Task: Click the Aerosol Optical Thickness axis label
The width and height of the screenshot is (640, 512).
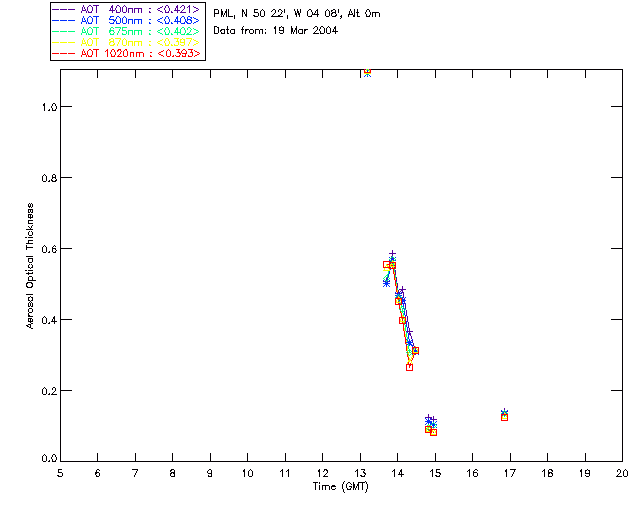Action: pos(30,265)
